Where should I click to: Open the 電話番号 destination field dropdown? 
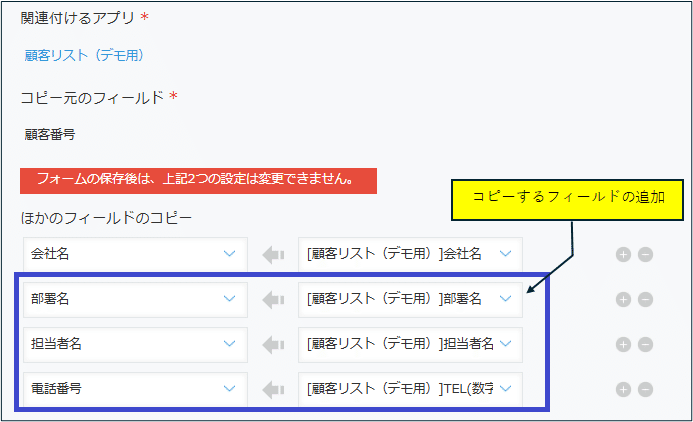(135, 389)
